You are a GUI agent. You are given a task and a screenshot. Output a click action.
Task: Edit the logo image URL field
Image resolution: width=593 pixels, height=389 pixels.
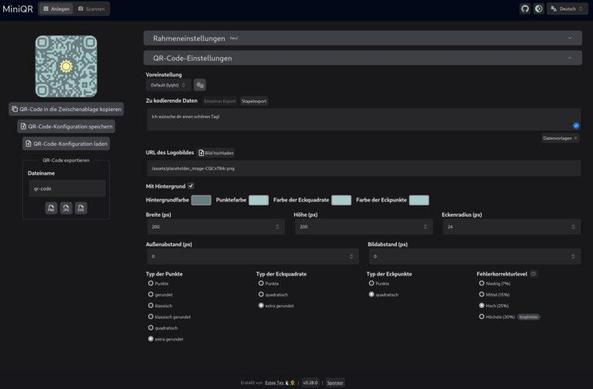363,168
